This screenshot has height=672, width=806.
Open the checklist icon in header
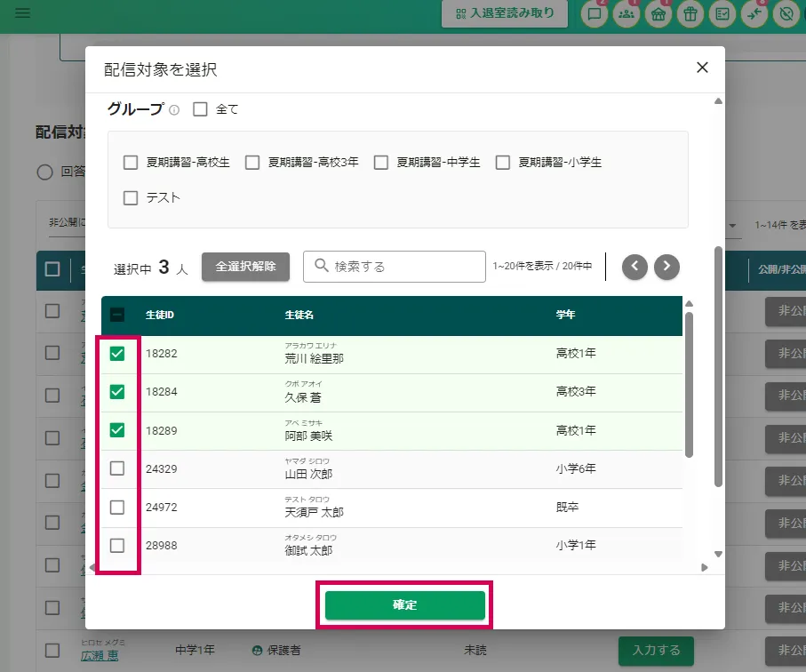722,14
